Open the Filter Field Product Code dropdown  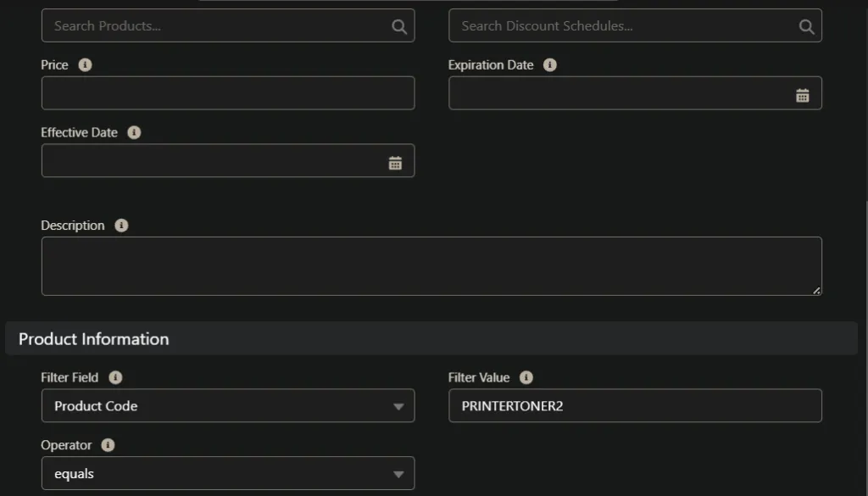pyautogui.click(x=228, y=406)
